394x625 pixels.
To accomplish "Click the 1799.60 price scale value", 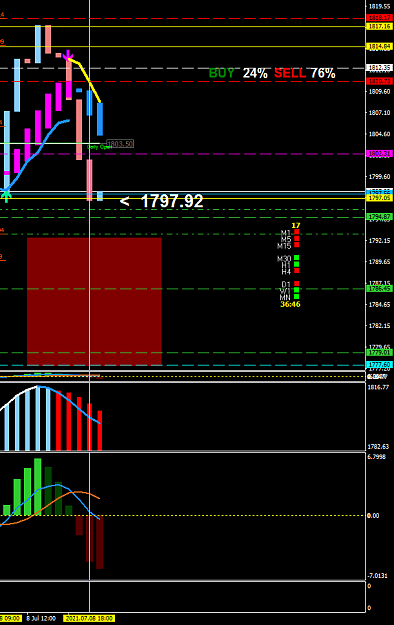I will [x=379, y=177].
